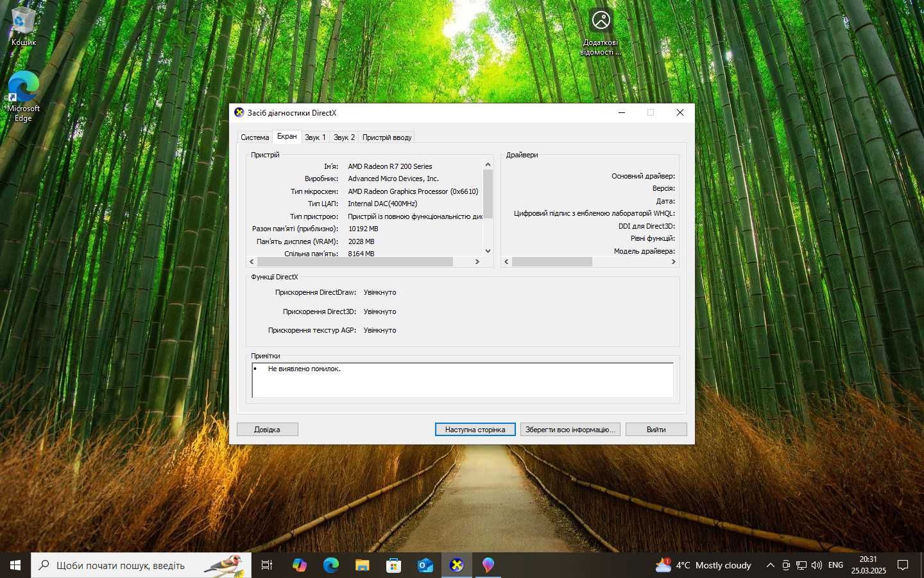924x578 pixels.
Task: Click the DDI для Direct3D label
Action: coord(647,226)
